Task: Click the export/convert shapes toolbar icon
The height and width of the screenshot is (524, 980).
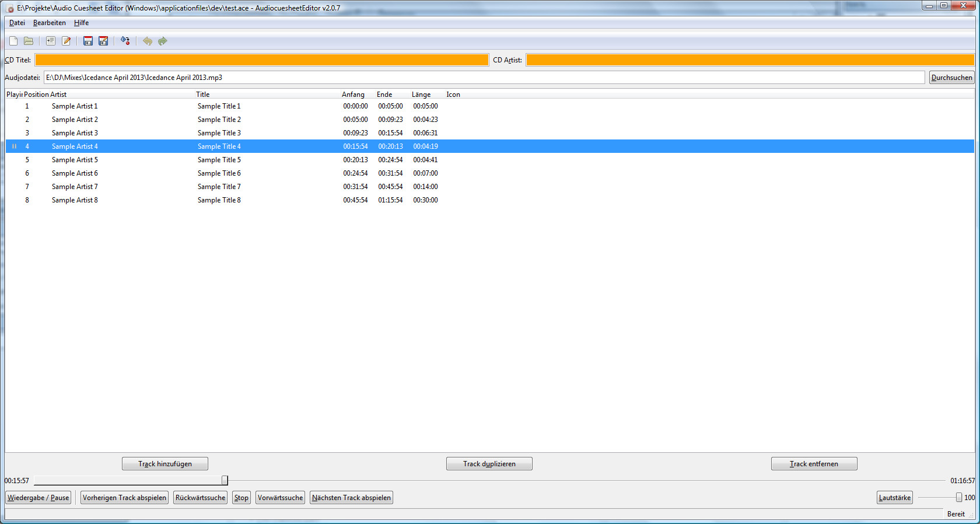Action: 125,41
